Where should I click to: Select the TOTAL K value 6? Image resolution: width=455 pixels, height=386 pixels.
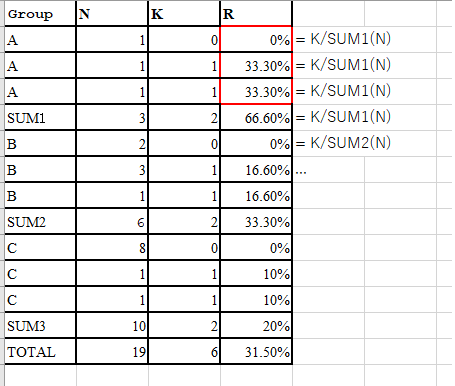[184, 352]
